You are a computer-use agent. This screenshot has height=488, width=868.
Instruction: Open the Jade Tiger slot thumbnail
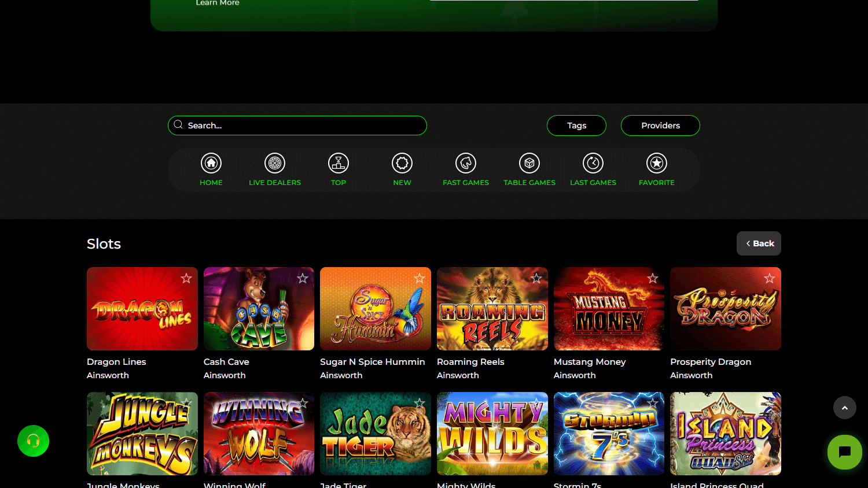click(375, 434)
